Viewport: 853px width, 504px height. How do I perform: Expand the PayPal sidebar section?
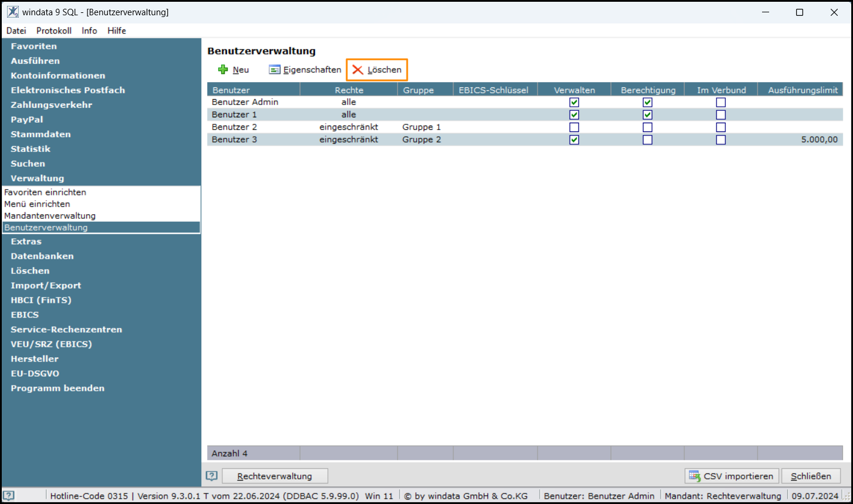pyautogui.click(x=26, y=119)
